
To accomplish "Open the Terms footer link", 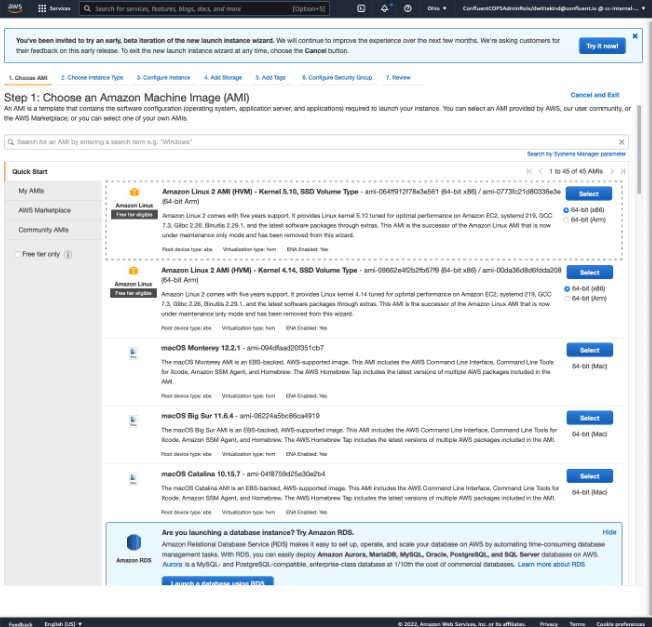I will click(x=577, y=624).
